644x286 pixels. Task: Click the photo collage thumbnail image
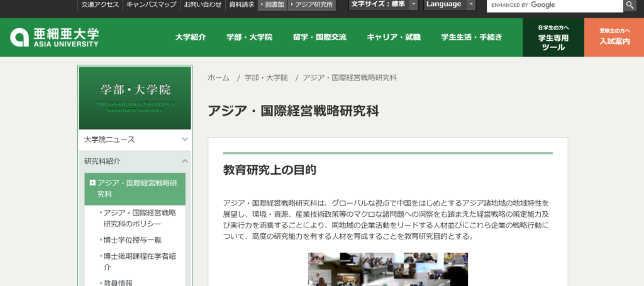(387, 269)
